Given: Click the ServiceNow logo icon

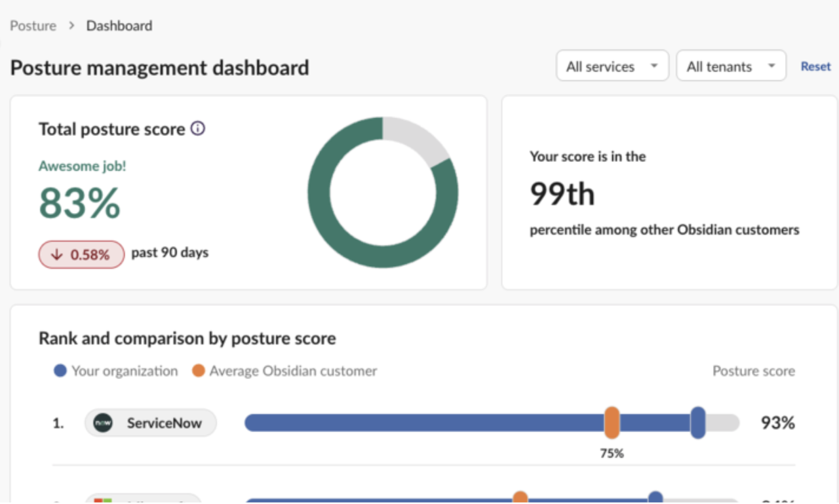Looking at the screenshot, I should coord(103,423).
